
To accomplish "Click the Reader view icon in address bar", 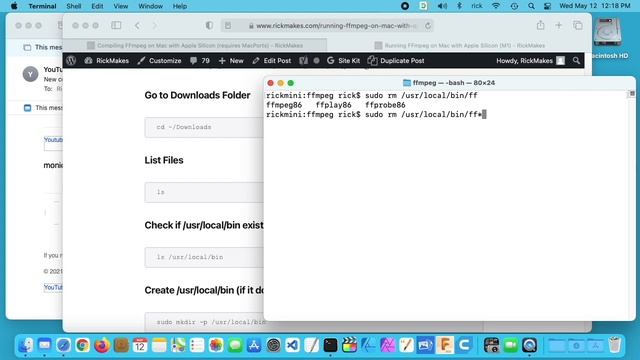I will tap(228, 25).
